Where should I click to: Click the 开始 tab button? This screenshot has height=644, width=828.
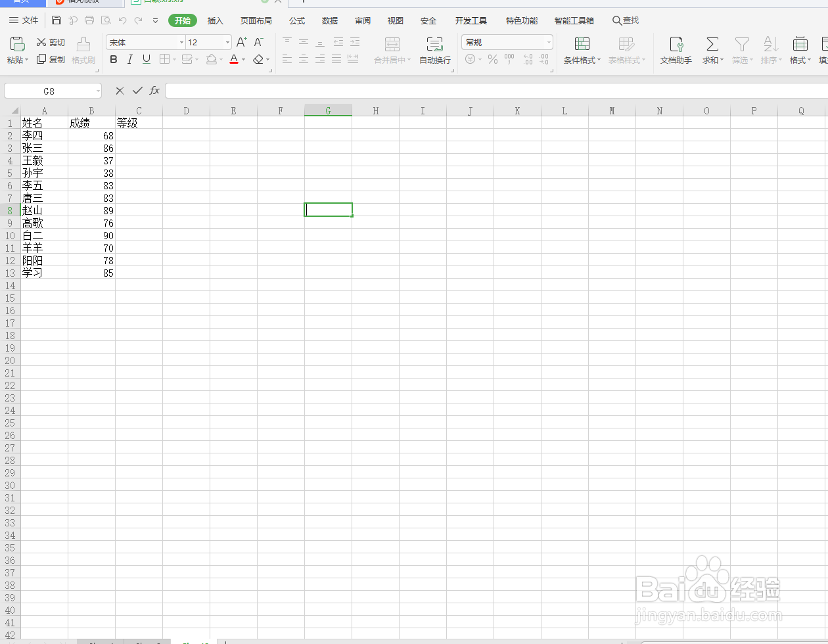pos(183,20)
